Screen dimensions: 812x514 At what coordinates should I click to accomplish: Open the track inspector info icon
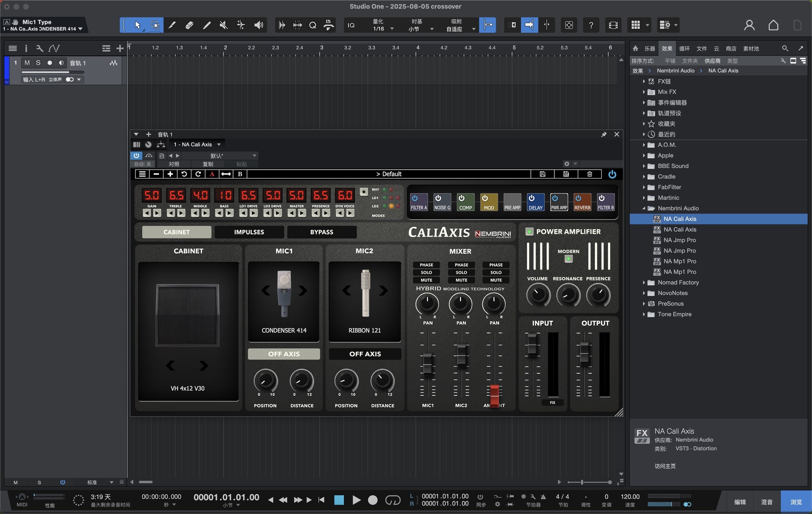pyautogui.click(x=26, y=49)
